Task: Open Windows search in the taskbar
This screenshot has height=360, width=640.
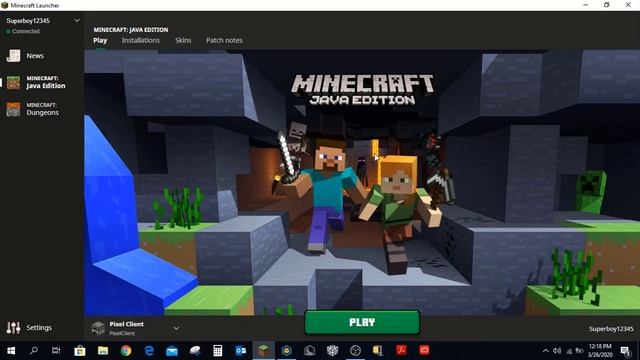Action: 34,351
